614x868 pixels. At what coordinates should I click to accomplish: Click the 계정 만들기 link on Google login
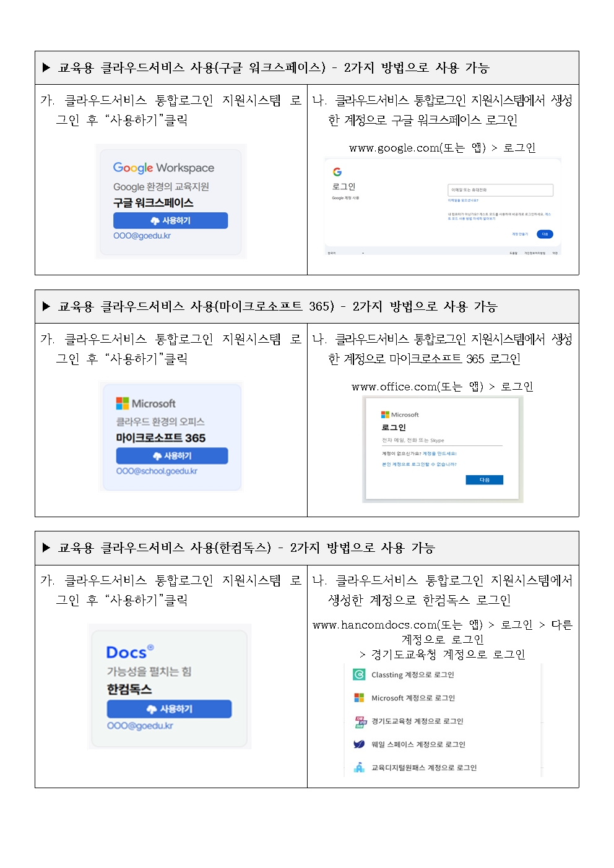pos(520,234)
